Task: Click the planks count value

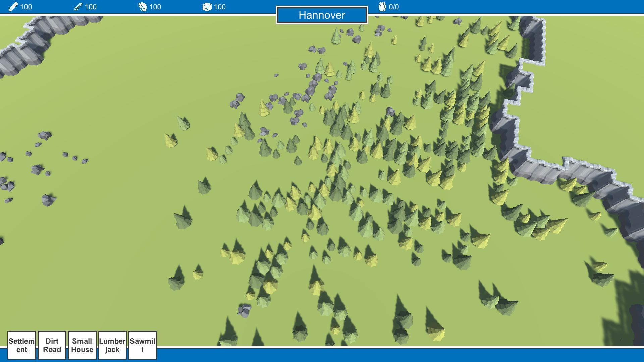Action: tap(91, 7)
